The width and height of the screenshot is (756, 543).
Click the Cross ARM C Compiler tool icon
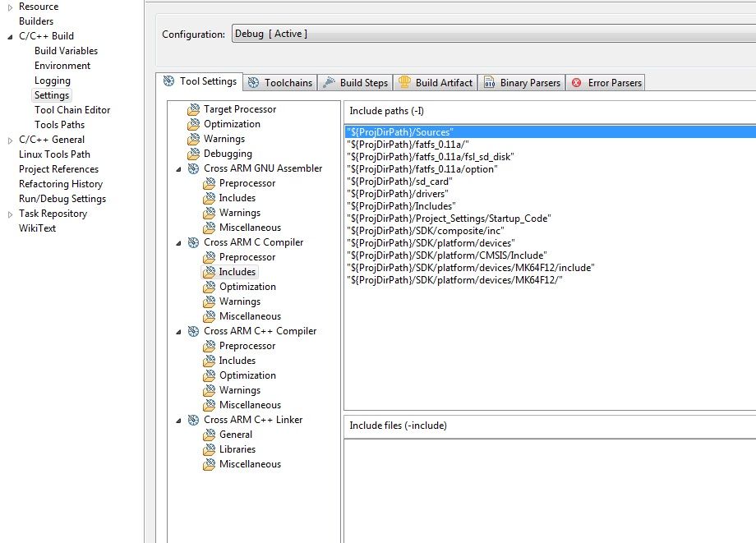click(x=193, y=242)
